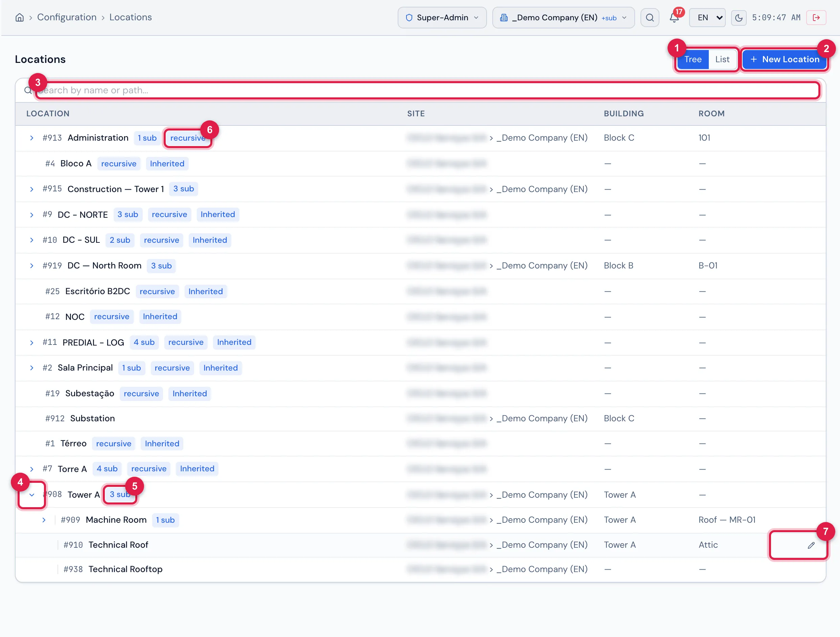The width and height of the screenshot is (840, 637).
Task: Open the _Demo Company (EN) selector
Action: click(563, 18)
